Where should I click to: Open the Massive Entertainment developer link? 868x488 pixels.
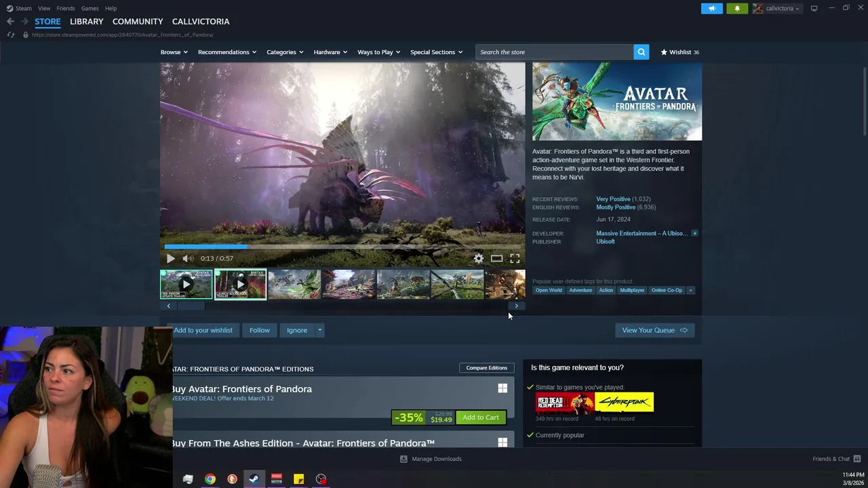click(642, 233)
